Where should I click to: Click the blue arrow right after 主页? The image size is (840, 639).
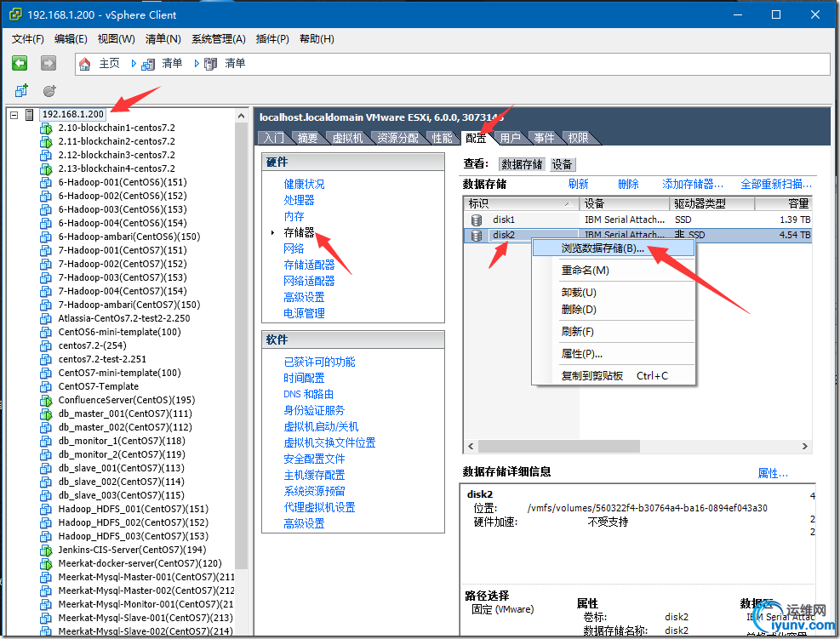pos(134,64)
